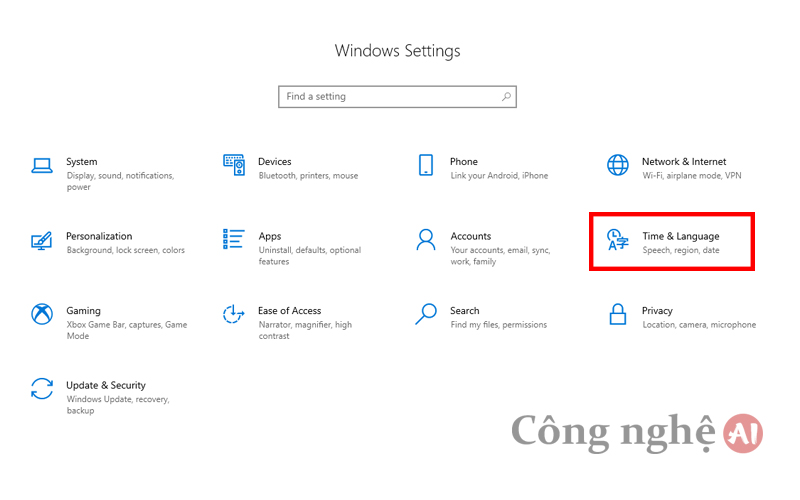The height and width of the screenshot is (500, 800).
Task: Open the Privacy settings title
Action: [x=657, y=311]
